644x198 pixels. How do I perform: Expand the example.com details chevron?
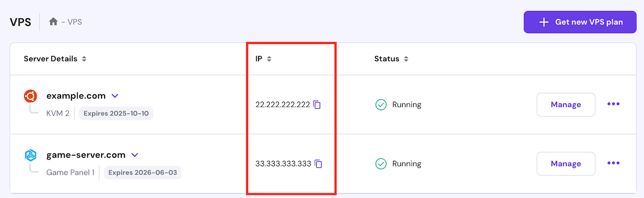pos(115,96)
